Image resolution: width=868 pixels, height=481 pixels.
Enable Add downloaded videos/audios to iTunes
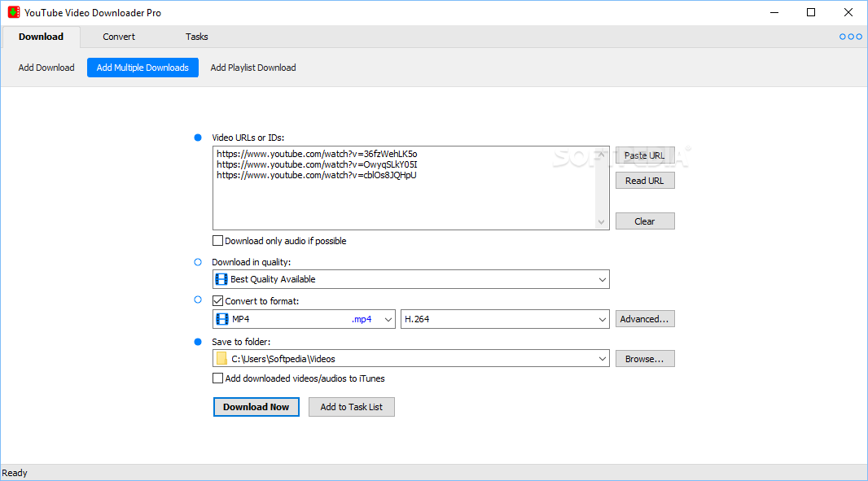218,378
